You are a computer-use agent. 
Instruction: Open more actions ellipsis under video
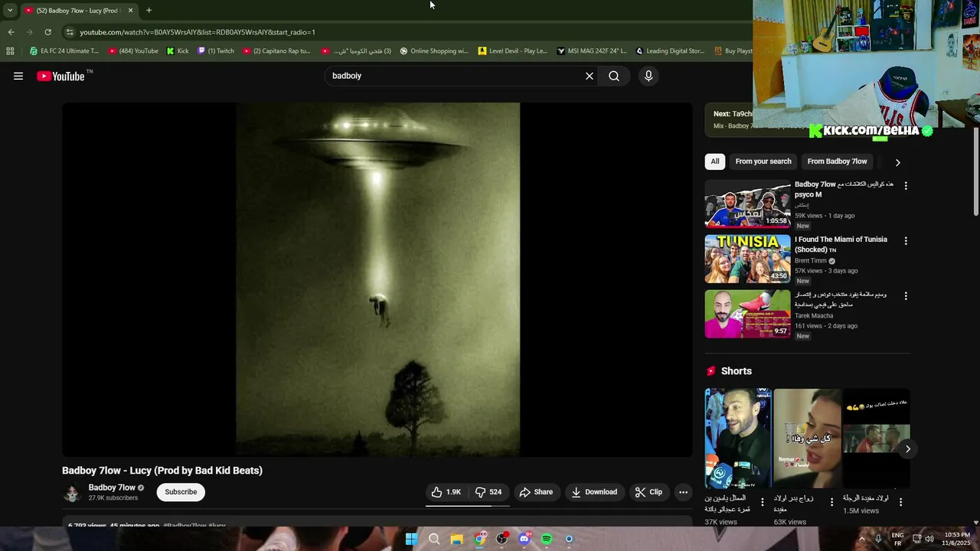[683, 492]
